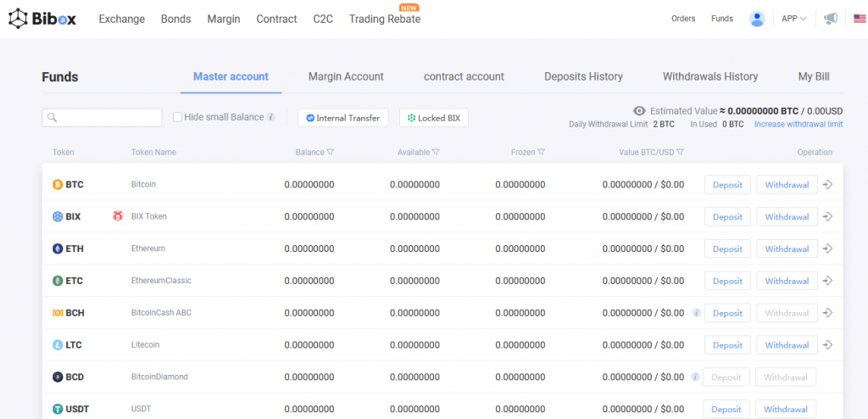Click the transfer arrow icon in BTC row
868x419 pixels.
tap(827, 185)
